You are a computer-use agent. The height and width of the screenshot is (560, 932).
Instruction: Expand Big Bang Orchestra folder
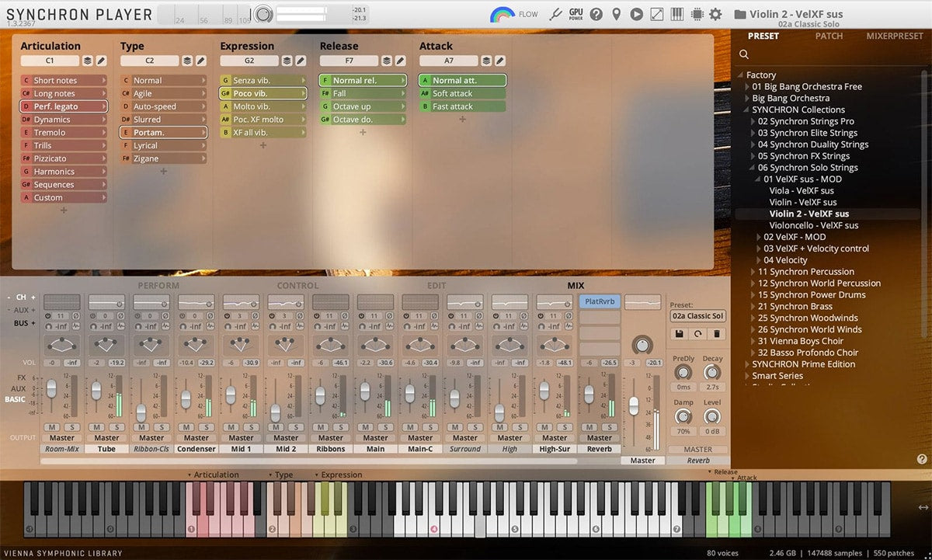[748, 99]
